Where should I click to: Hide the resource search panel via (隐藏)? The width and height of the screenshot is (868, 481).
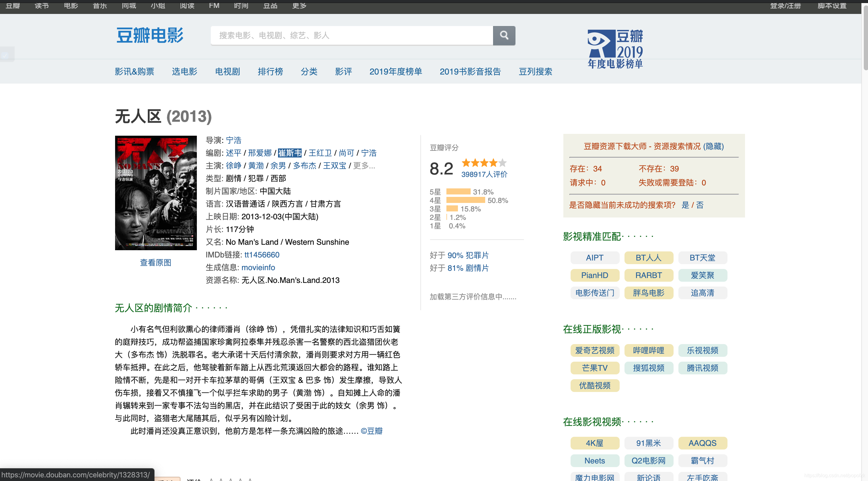click(x=713, y=146)
